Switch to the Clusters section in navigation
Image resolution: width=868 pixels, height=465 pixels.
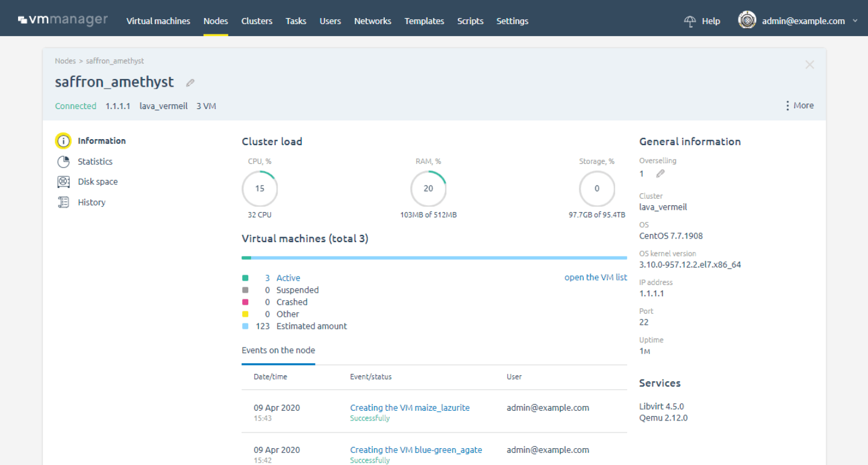pyautogui.click(x=257, y=20)
